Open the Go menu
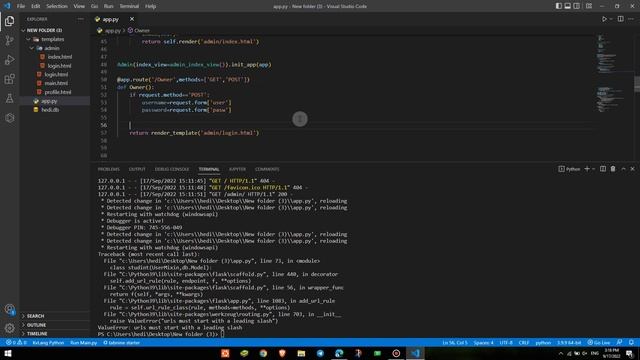The height and width of the screenshot is (360, 640). pos(94,6)
